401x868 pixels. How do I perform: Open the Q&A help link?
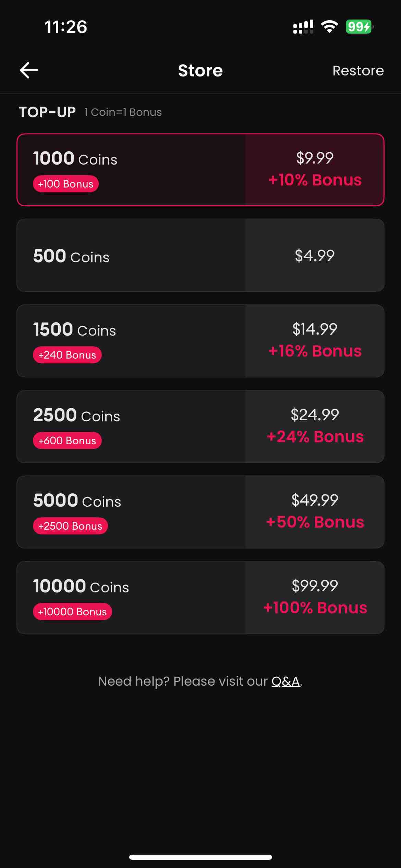click(286, 681)
